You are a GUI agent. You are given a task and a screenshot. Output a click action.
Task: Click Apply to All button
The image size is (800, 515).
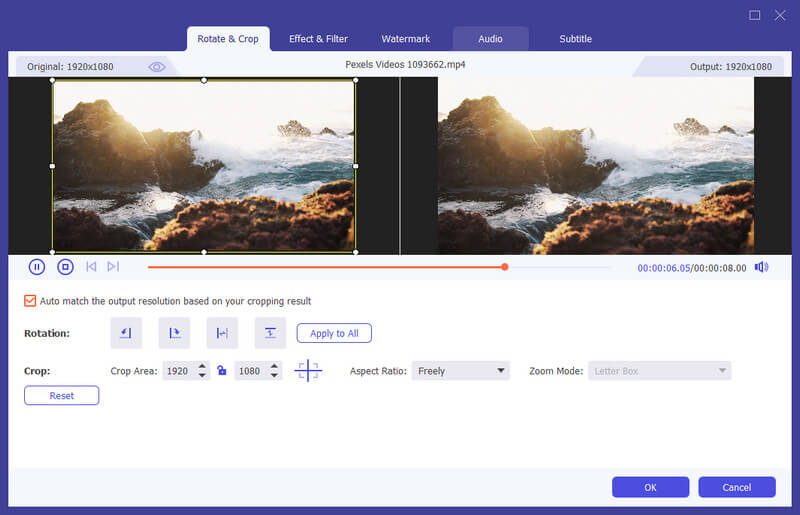[334, 333]
